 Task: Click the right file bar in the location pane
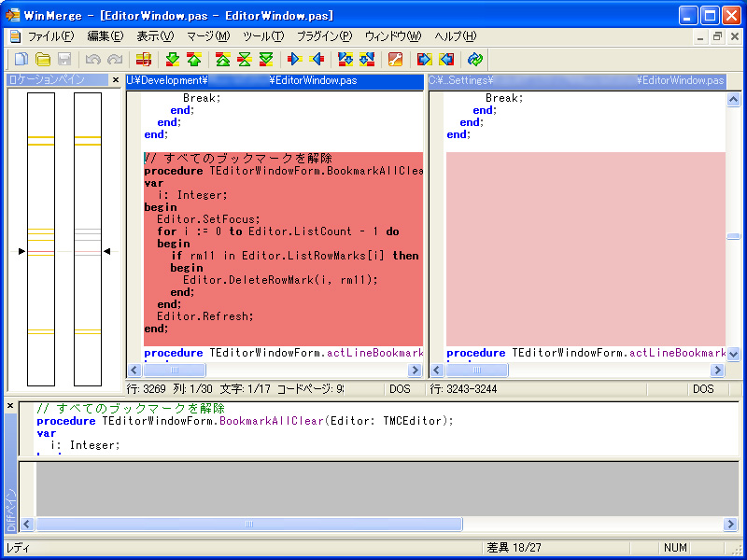88,239
